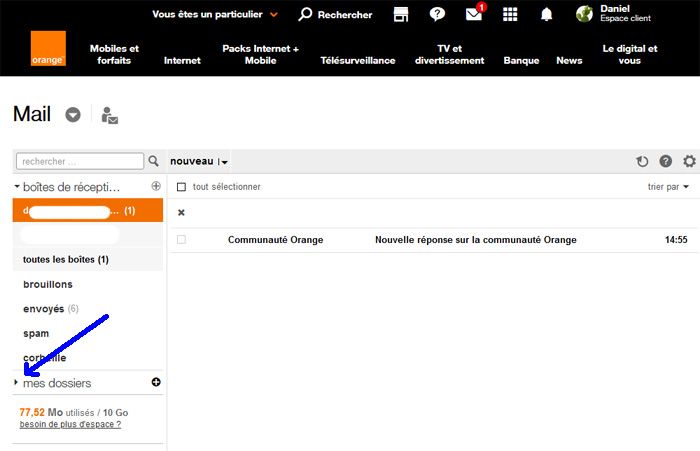The image size is (700, 451).
Task: Add a mailbox with circled plus
Action: [156, 186]
